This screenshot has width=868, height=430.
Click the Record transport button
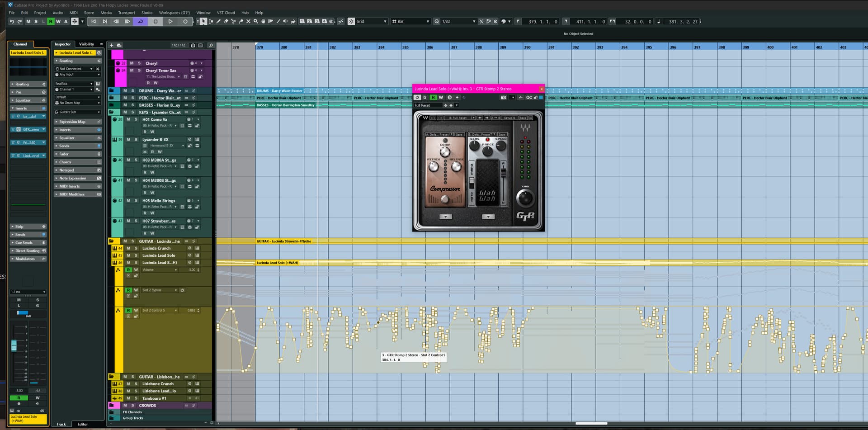(185, 21)
